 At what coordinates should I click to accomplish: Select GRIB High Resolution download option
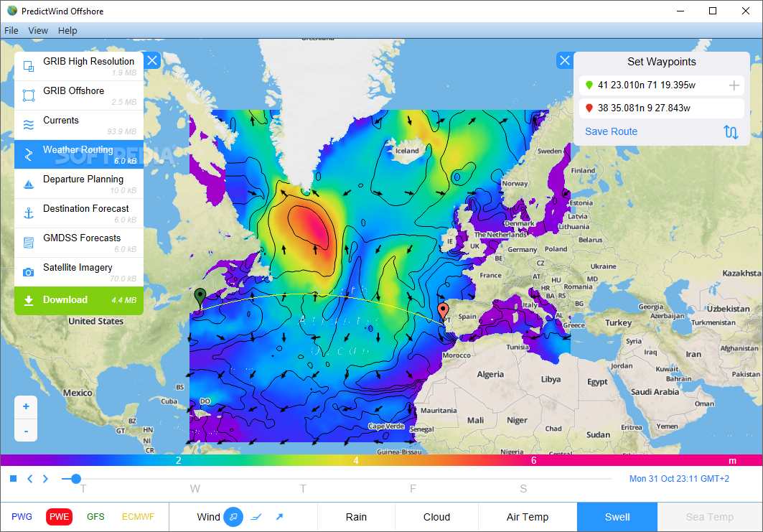(79, 66)
